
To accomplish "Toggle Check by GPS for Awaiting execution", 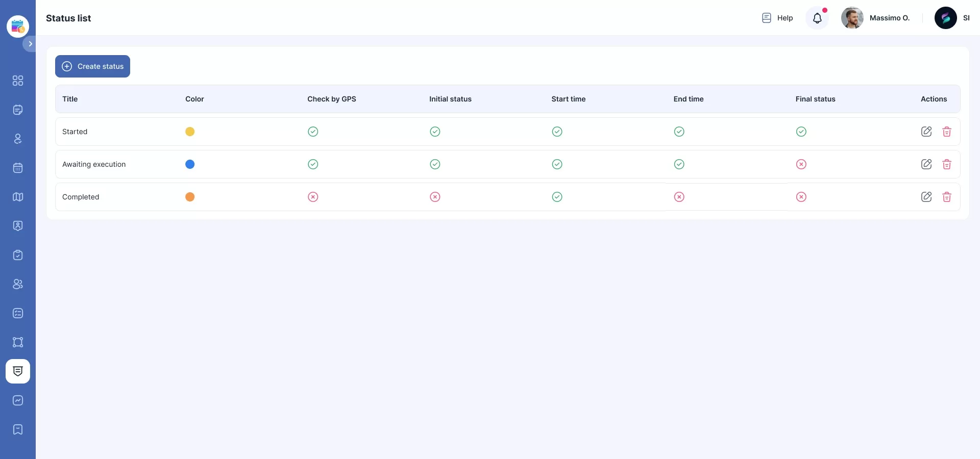I will [x=313, y=164].
